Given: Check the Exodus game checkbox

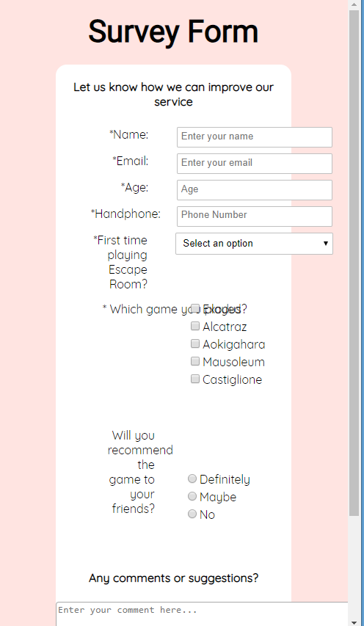Looking at the screenshot, I should click(195, 308).
